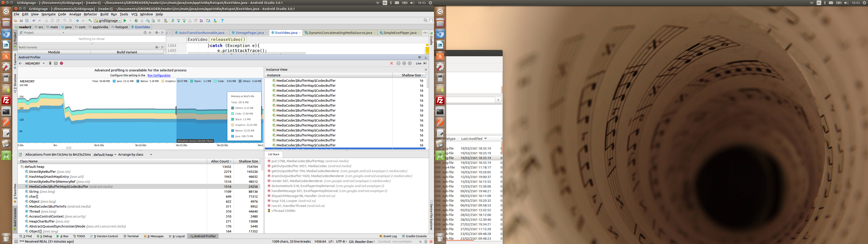Click the Run Configuration link
This screenshot has height=244, width=868.
pos(159,75)
